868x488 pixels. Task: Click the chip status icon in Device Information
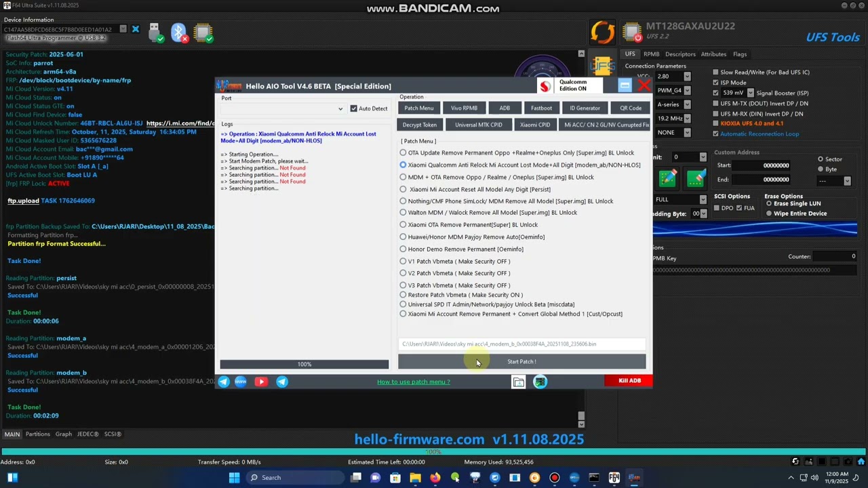[203, 33]
